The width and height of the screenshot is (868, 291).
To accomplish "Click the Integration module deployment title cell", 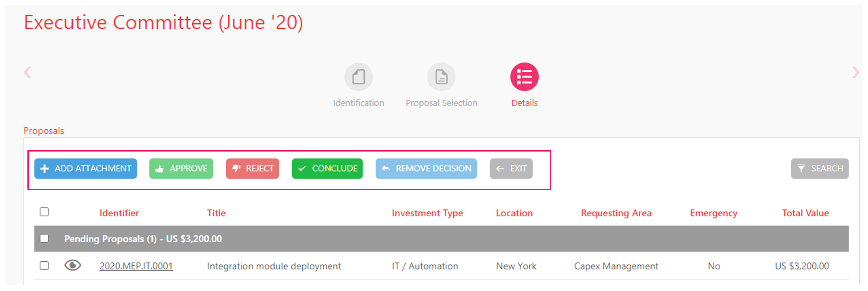I will click(274, 266).
